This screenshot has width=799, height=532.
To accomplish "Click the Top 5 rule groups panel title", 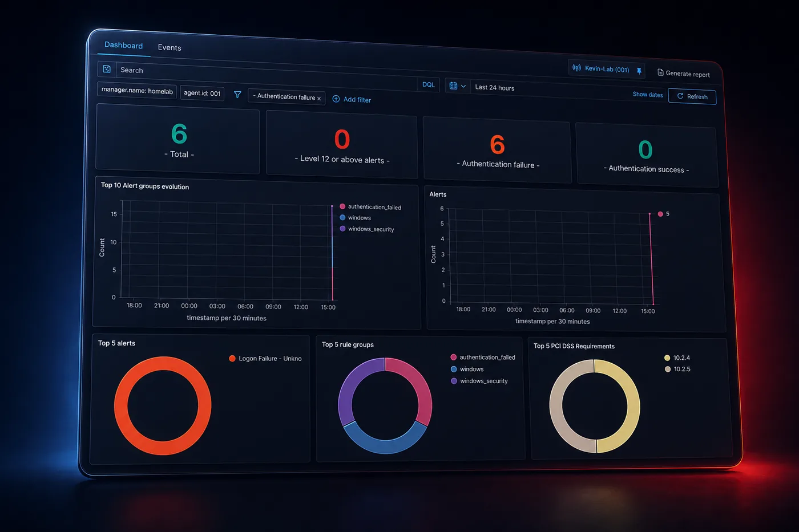I will 348,344.
